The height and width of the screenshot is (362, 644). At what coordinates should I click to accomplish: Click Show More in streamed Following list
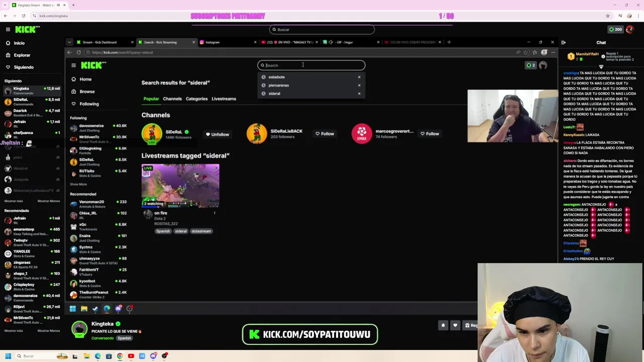pyautogui.click(x=78, y=185)
